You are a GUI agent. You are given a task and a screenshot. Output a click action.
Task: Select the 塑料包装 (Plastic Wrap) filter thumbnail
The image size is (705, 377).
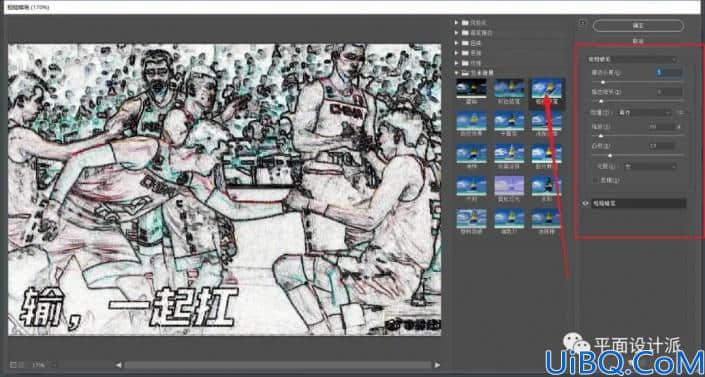pyautogui.click(x=471, y=219)
